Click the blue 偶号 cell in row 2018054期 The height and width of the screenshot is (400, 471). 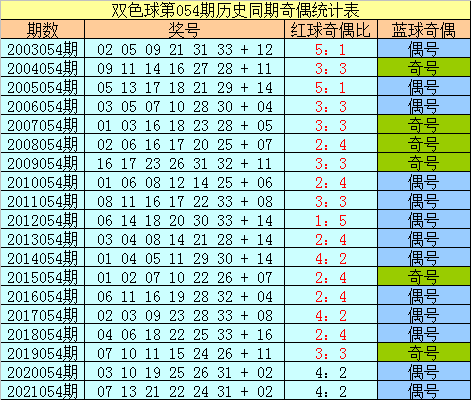[424, 333]
